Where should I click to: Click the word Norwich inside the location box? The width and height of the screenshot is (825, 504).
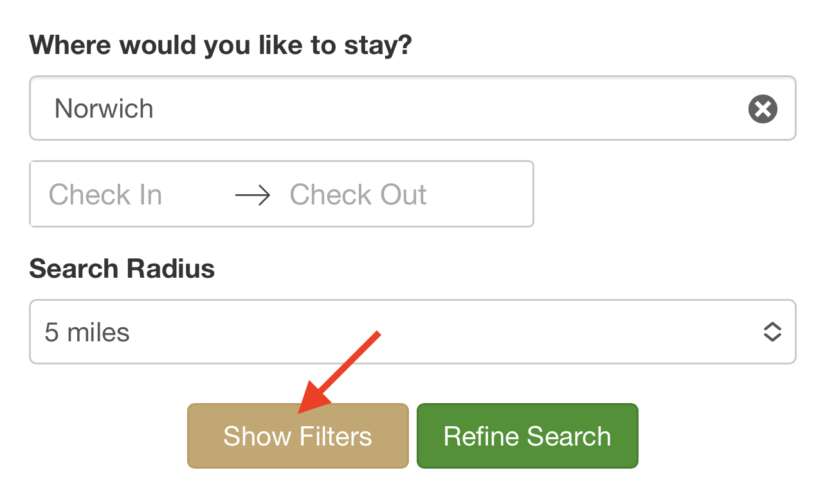point(104,109)
